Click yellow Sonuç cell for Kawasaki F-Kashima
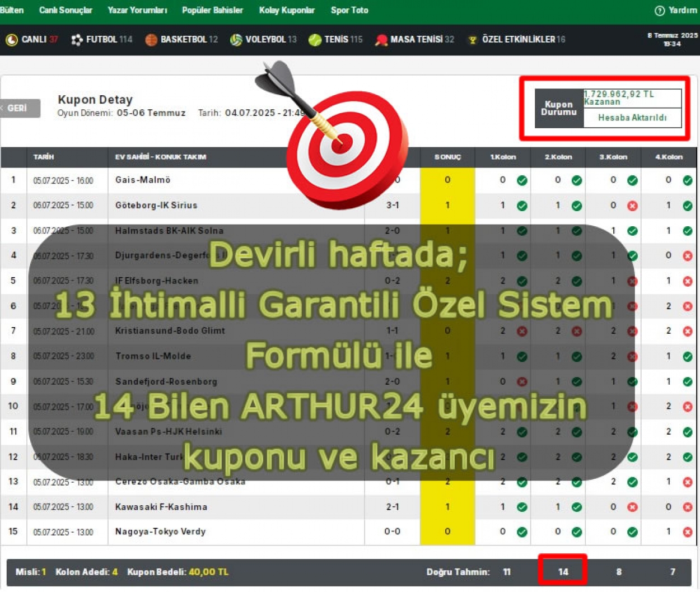The height and width of the screenshot is (592, 700). pos(447,507)
